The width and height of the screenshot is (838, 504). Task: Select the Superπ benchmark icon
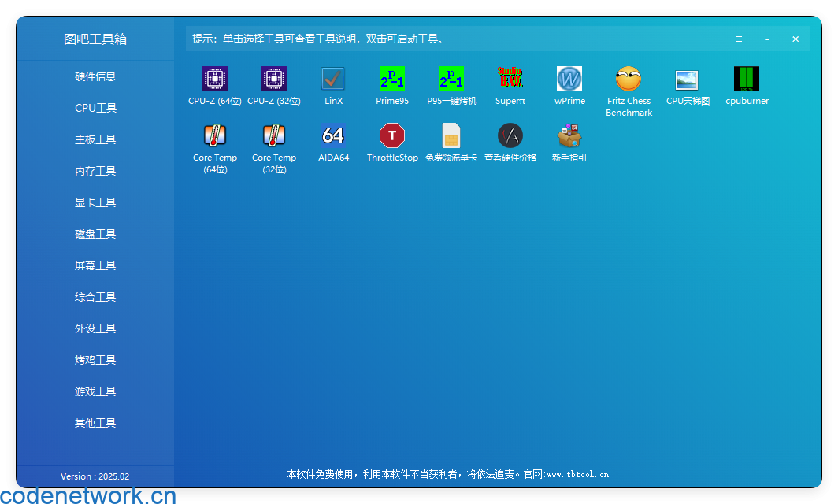(x=510, y=78)
